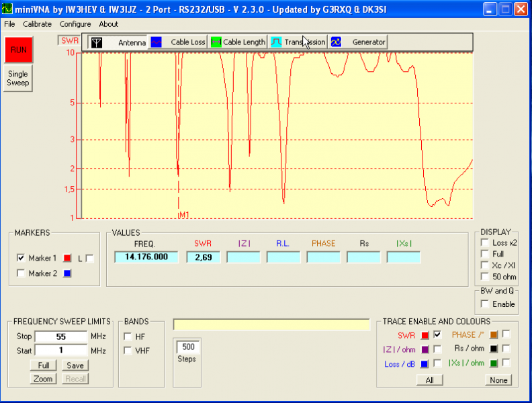
Task: Enable the Full display checkbox
Action: (x=485, y=254)
